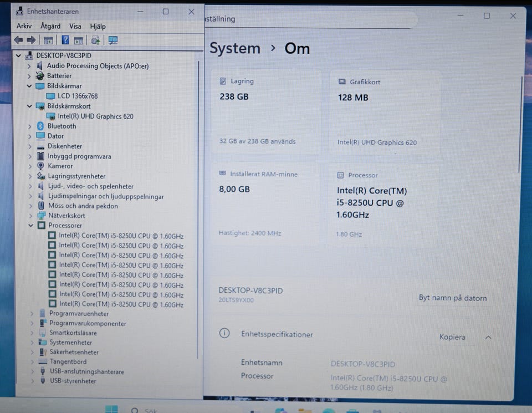The image size is (532, 413).
Task: Select the Programvaruenheter tree row
Action: tap(79, 314)
